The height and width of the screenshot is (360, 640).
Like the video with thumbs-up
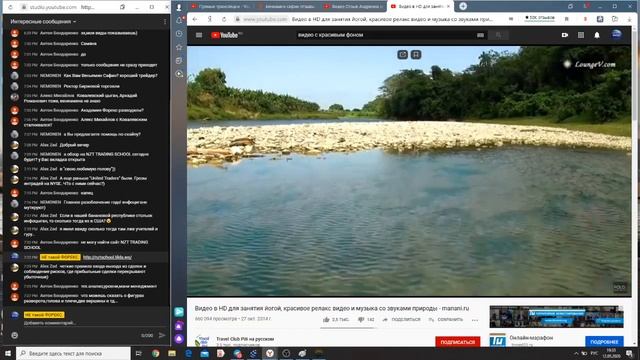[x=326, y=320]
